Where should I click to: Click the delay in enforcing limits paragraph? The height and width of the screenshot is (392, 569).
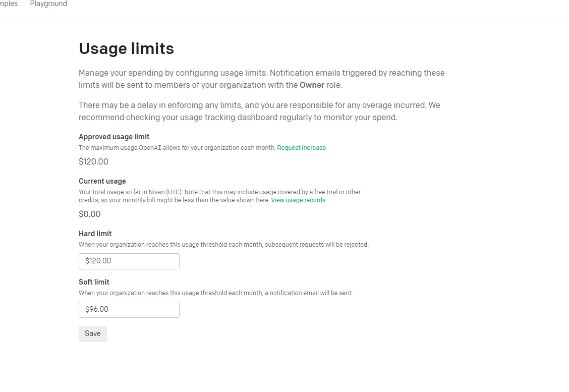point(259,111)
